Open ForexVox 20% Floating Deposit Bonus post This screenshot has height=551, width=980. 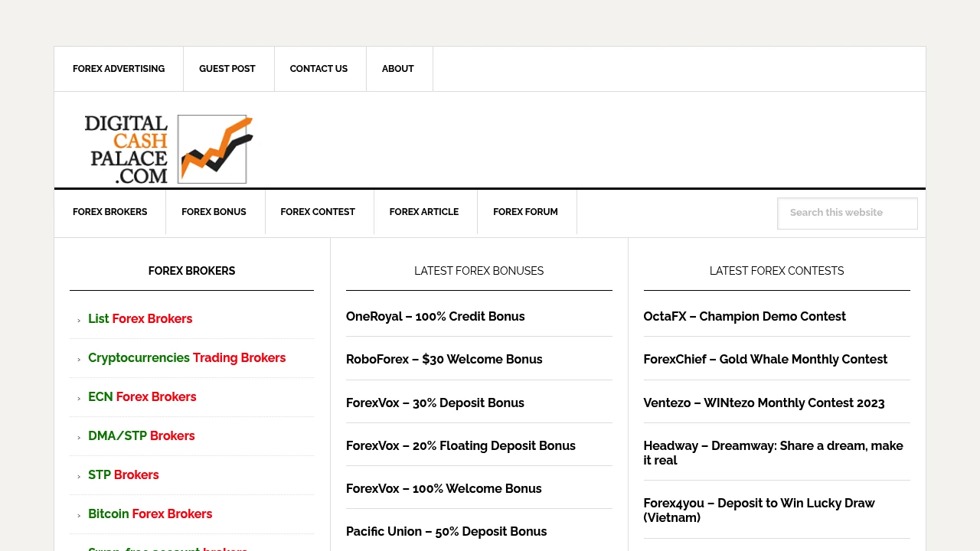coord(461,446)
